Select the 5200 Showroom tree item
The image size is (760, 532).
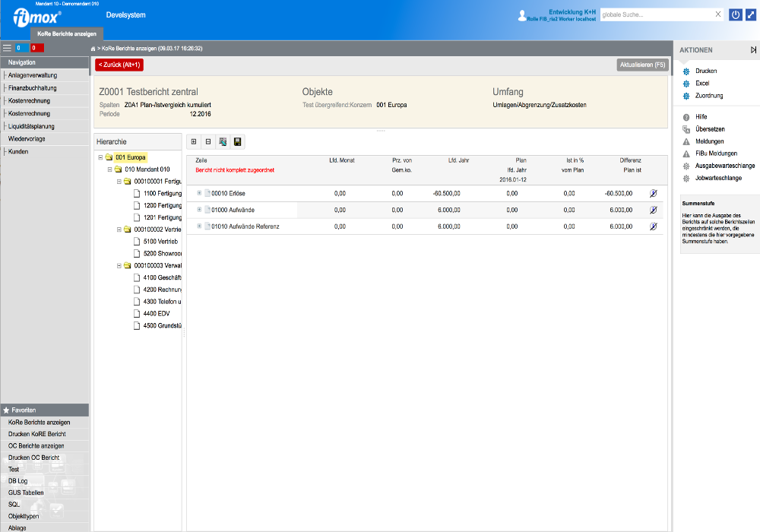click(x=163, y=253)
